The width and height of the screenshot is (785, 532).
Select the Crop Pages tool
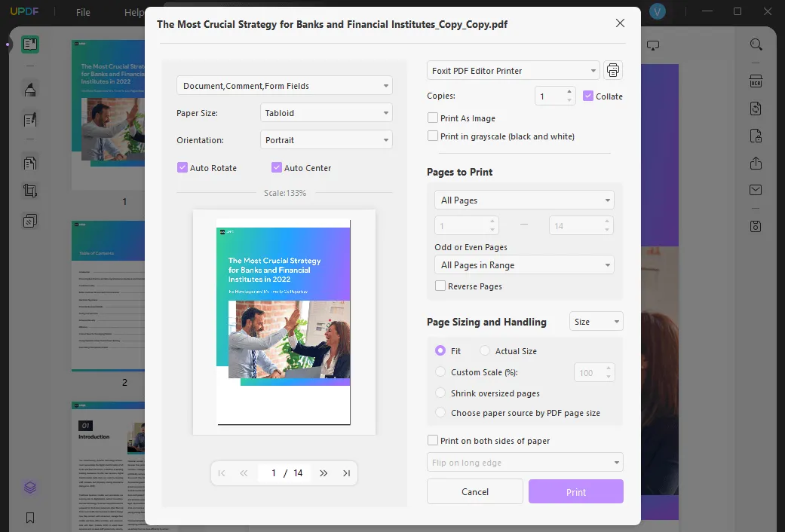(x=30, y=189)
